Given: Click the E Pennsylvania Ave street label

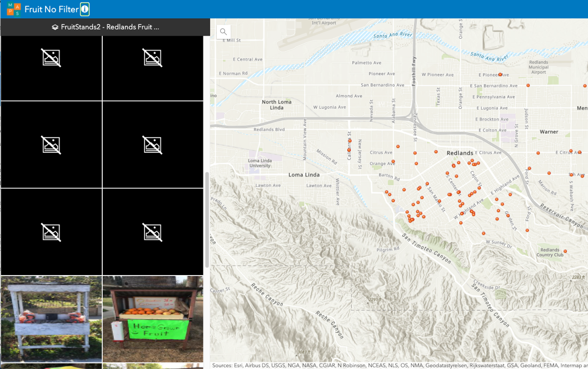Looking at the screenshot, I should pyautogui.click(x=494, y=97).
